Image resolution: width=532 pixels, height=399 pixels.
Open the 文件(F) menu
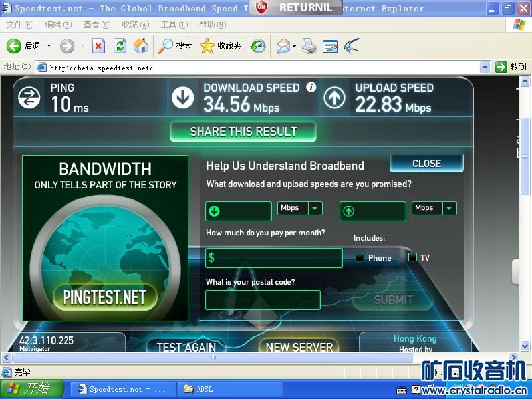pos(20,25)
